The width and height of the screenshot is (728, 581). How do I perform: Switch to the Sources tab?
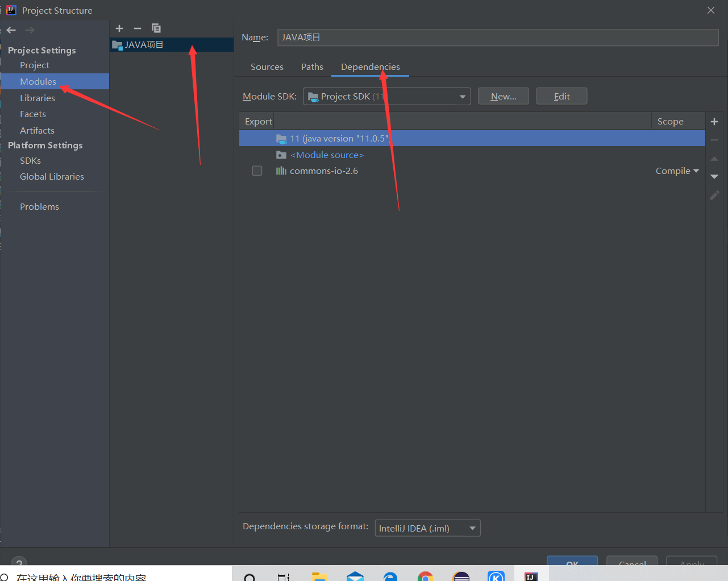pos(267,67)
